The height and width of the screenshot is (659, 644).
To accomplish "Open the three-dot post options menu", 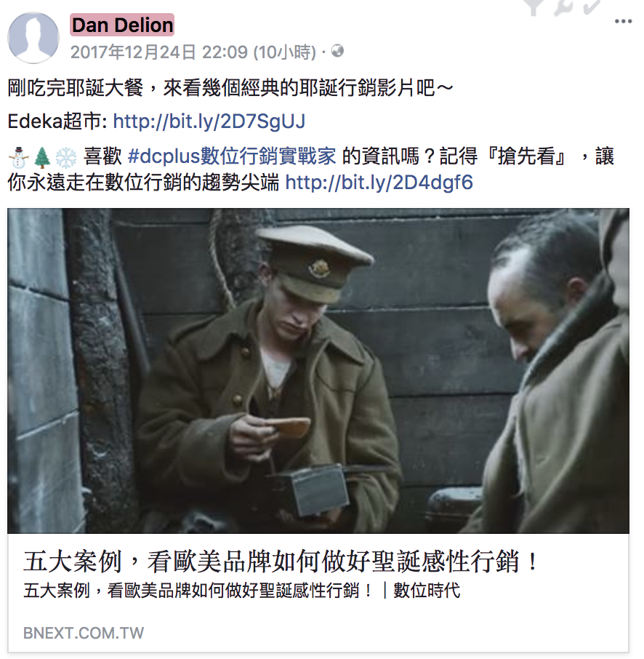I will (623, 21).
